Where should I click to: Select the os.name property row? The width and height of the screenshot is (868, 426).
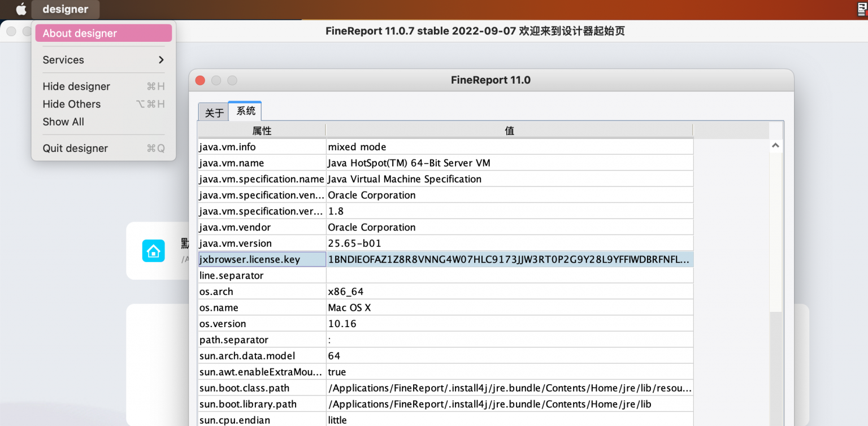[262, 307]
